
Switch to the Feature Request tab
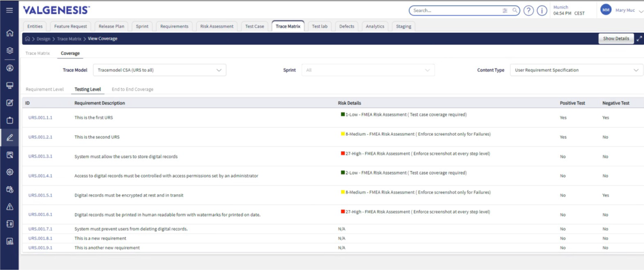pyautogui.click(x=71, y=26)
